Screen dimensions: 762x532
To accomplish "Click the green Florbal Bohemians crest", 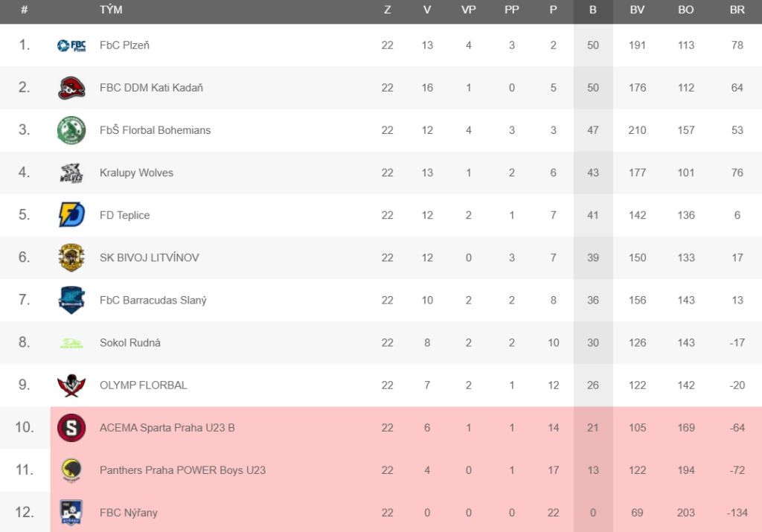I will tap(71, 130).
